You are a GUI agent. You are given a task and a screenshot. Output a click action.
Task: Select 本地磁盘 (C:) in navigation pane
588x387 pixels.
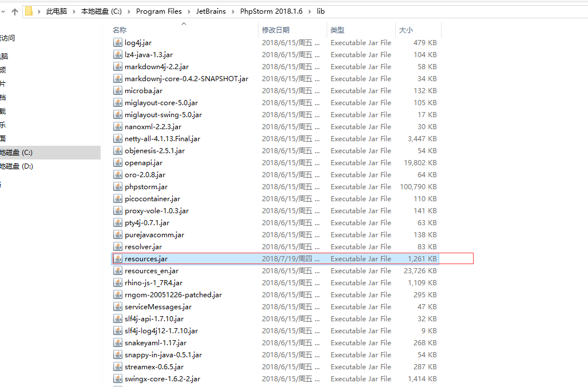[50, 153]
